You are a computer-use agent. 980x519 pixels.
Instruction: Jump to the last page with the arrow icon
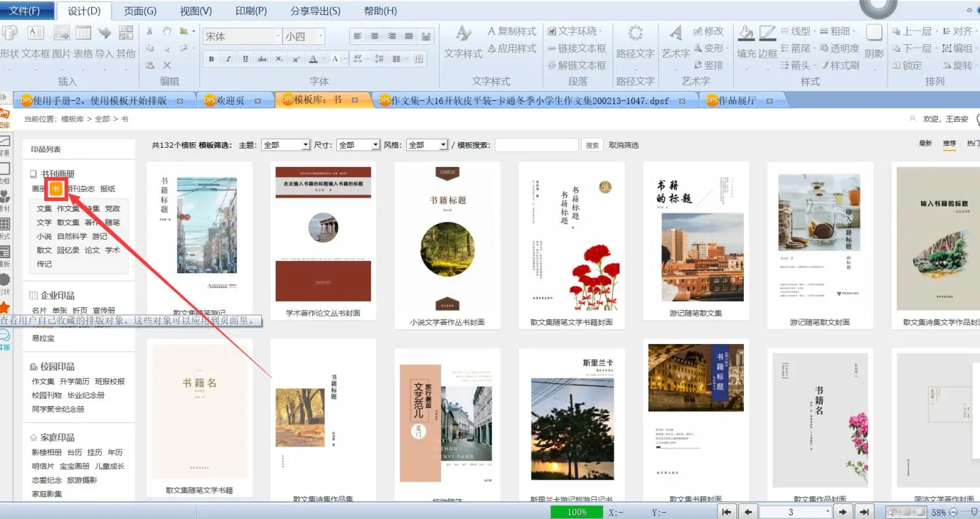click(x=864, y=512)
